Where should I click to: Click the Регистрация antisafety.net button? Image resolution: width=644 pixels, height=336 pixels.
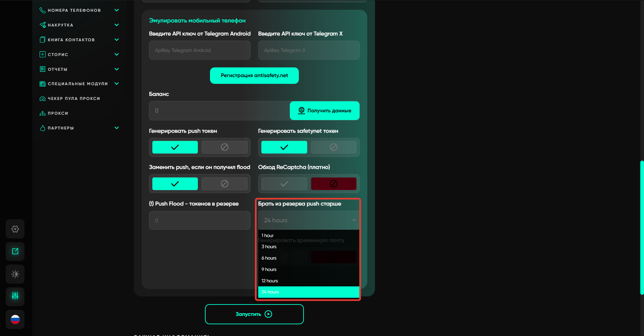pos(254,75)
